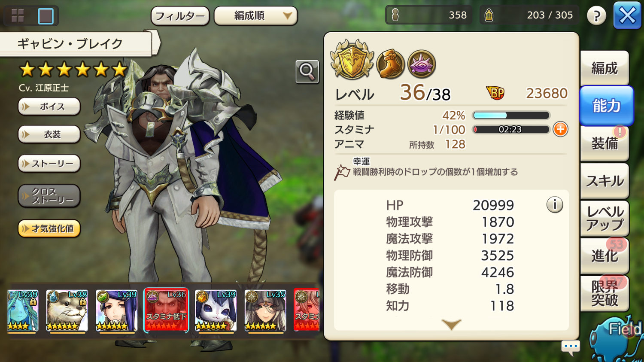The height and width of the screenshot is (362, 644).
Task: Add stamina with the orange plus icon
Action: click(x=560, y=129)
